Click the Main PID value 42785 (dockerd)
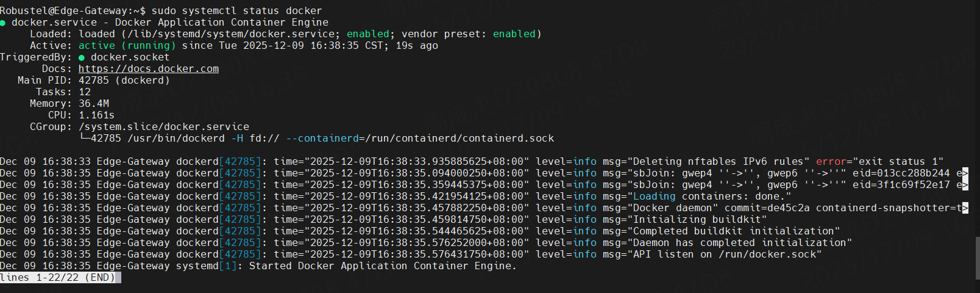 pyautogui.click(x=124, y=81)
